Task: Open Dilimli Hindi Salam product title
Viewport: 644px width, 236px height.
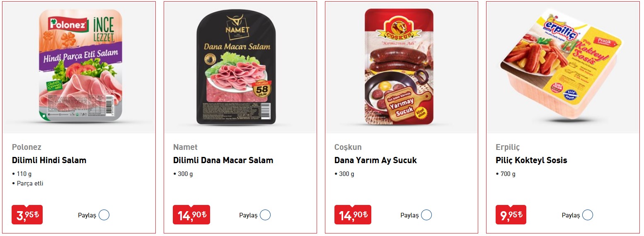Action: tap(49, 160)
